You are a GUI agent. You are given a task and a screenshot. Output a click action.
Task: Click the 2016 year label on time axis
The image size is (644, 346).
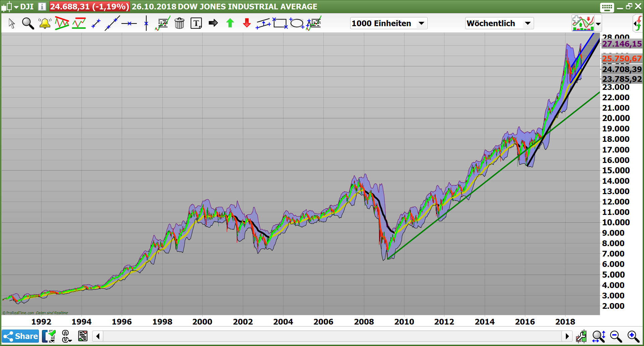(525, 322)
